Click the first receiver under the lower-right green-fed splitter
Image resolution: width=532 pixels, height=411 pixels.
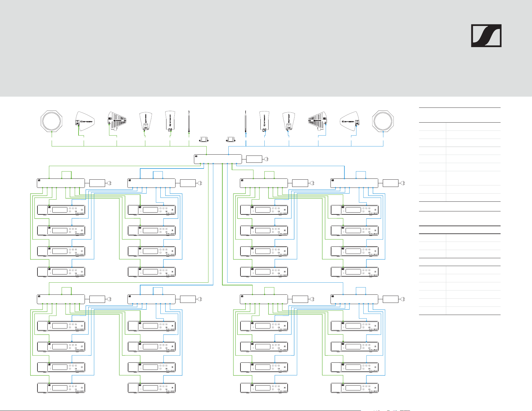coord(264,326)
